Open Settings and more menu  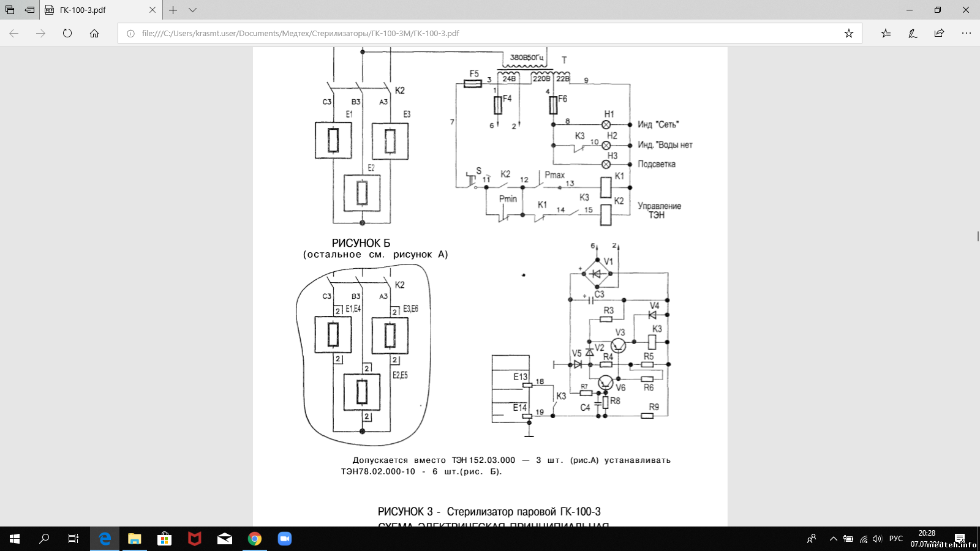coord(966,33)
